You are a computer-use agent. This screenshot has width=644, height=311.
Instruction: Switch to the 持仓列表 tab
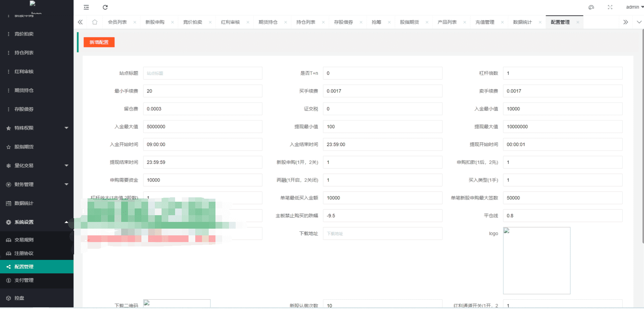[306, 22]
